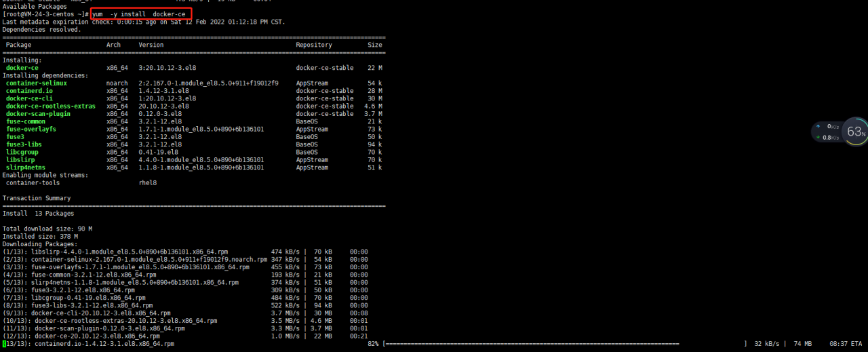Image resolution: width=868 pixels, height=352 pixels.
Task: Click the 'Downloading Packages:' line
Action: [x=39, y=244]
